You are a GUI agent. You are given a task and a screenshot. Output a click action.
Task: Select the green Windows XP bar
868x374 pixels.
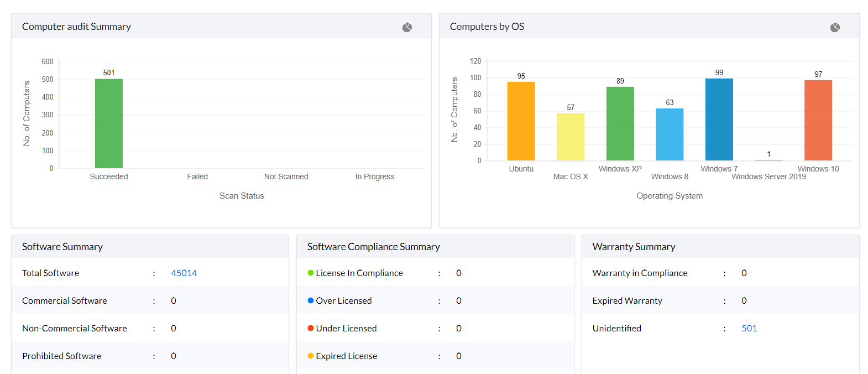(x=620, y=123)
